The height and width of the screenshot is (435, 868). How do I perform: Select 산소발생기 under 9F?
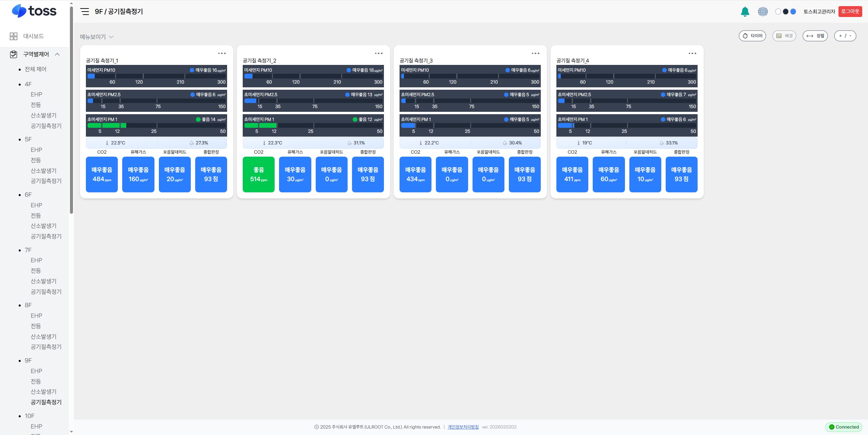(x=43, y=392)
